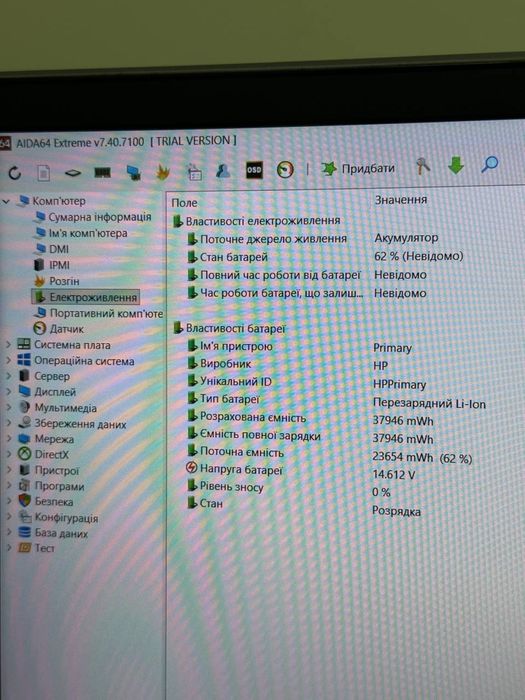Open the OSD panel icon
Screen dimensions: 525x700
(254, 170)
